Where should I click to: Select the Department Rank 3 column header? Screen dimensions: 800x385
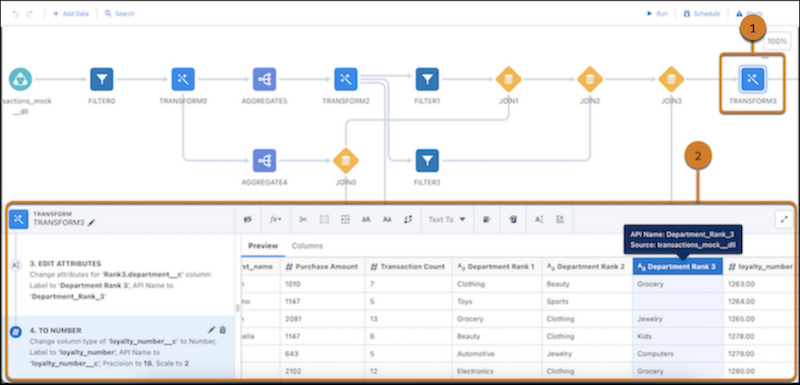(678, 266)
